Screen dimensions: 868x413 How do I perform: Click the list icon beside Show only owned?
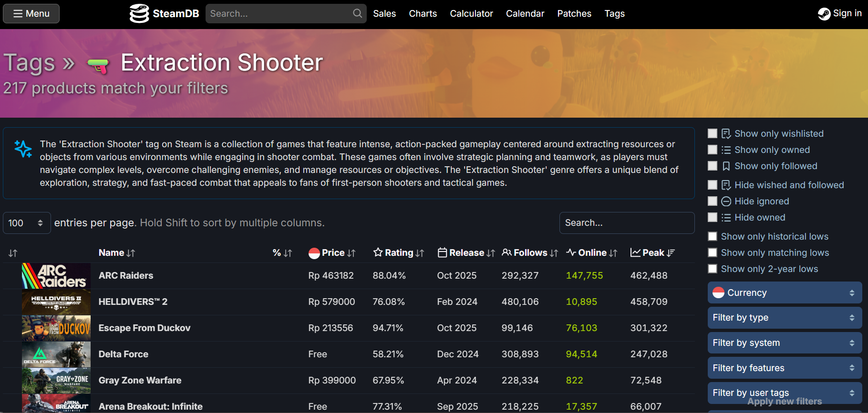tap(726, 150)
